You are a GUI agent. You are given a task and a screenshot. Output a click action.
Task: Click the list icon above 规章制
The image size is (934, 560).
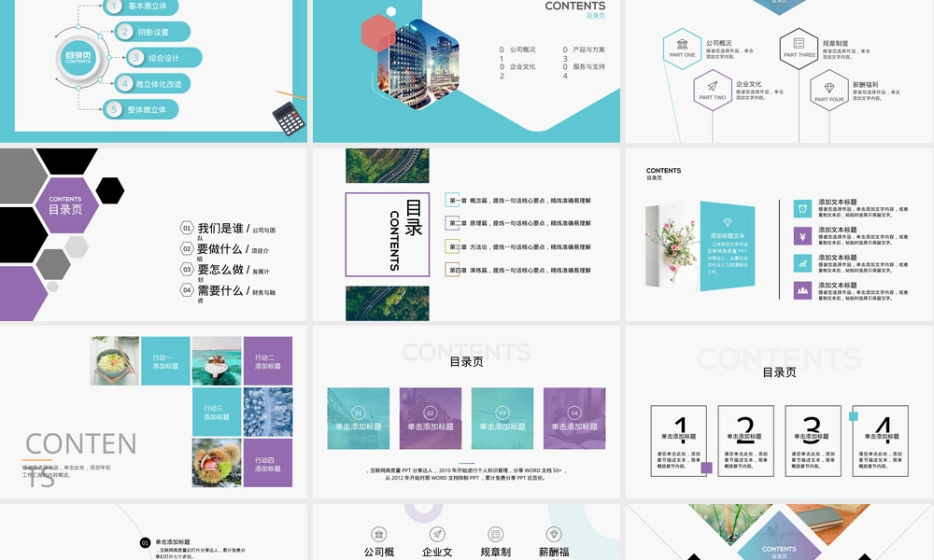click(x=495, y=534)
